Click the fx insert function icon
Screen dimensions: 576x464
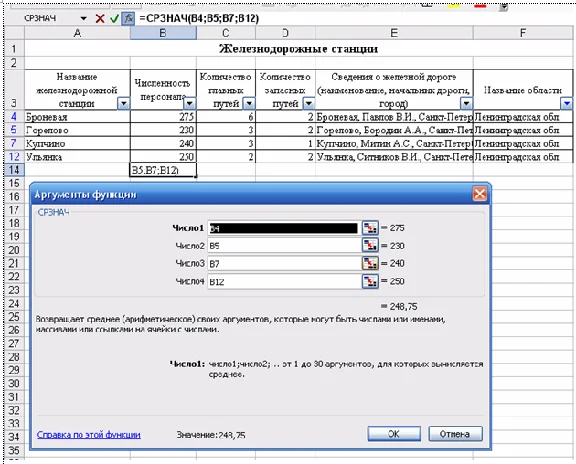point(128,18)
